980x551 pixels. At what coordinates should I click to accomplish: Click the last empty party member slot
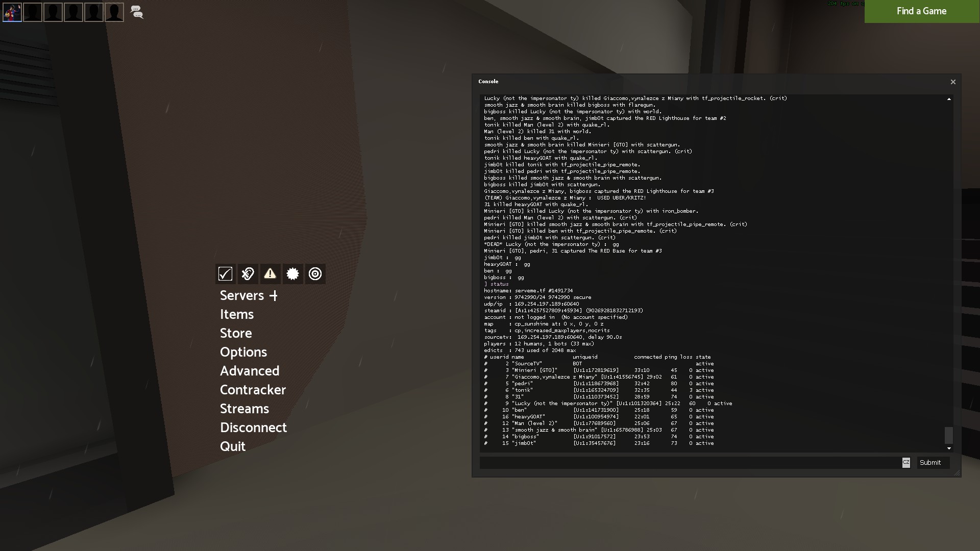click(x=114, y=12)
